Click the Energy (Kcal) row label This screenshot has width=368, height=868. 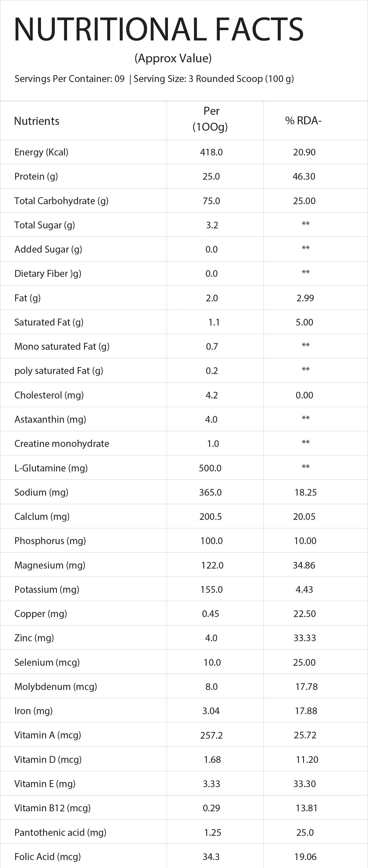point(42,152)
